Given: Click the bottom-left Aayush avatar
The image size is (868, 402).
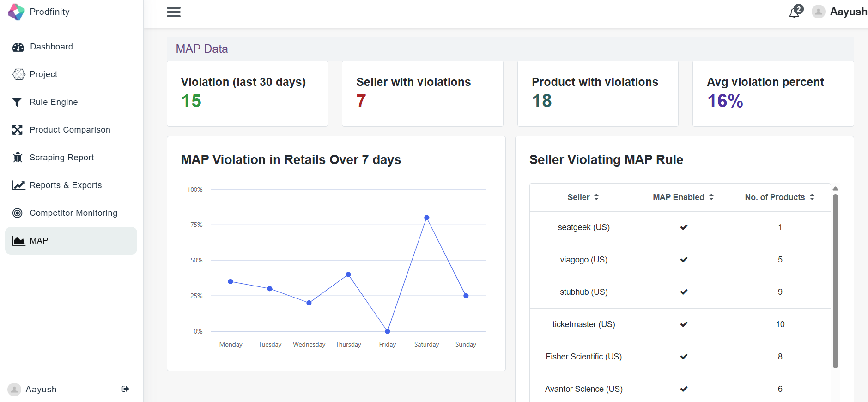Looking at the screenshot, I should click(14, 390).
